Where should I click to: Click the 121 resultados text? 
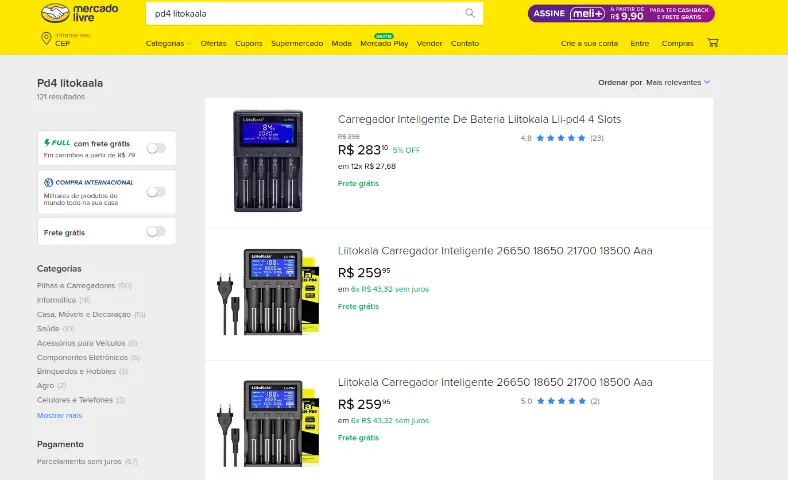pos(61,97)
